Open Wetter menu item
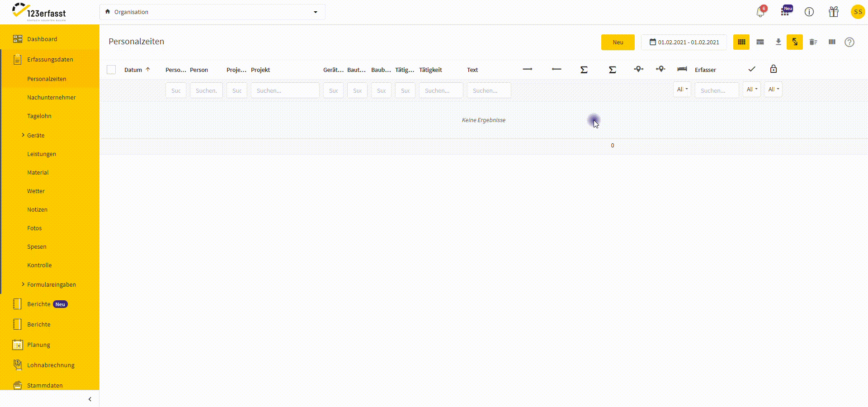The image size is (868, 407). [36, 191]
